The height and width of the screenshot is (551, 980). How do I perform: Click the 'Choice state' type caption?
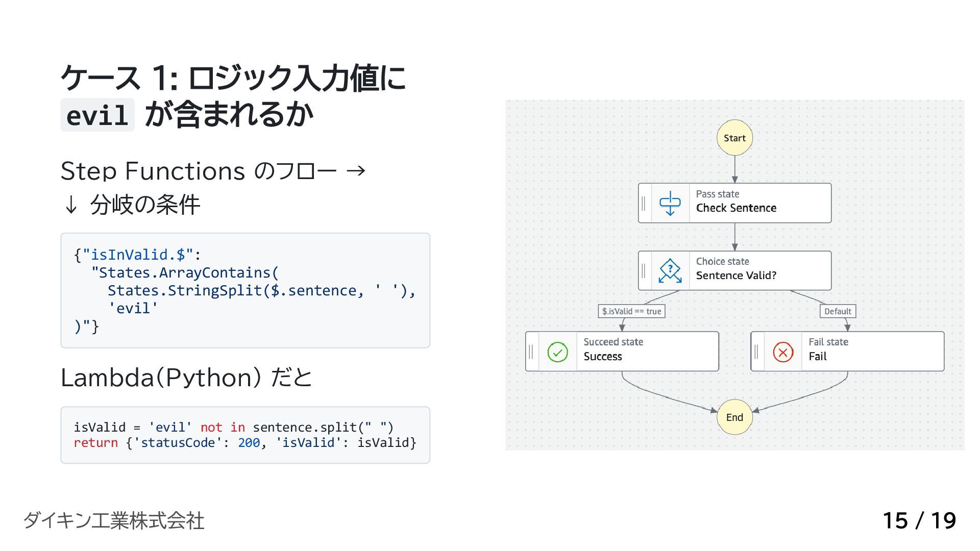tap(722, 261)
